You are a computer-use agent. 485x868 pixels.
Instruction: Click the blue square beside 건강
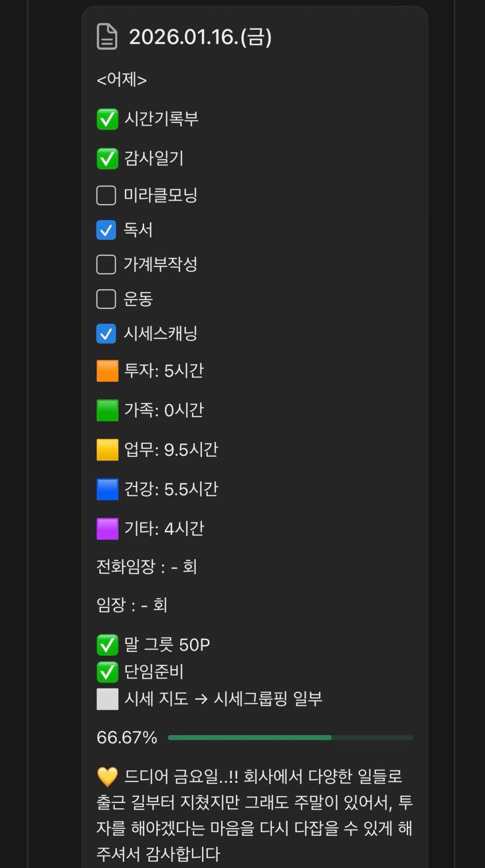(x=107, y=490)
